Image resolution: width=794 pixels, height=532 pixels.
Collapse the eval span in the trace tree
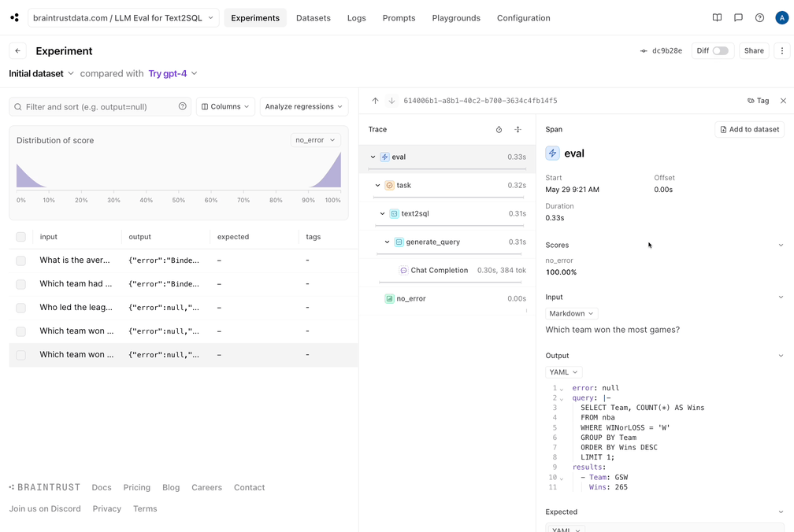(373, 156)
